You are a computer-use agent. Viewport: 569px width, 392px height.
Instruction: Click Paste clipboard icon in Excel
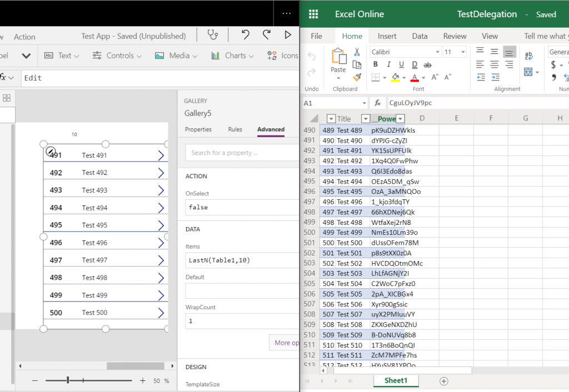pos(338,56)
